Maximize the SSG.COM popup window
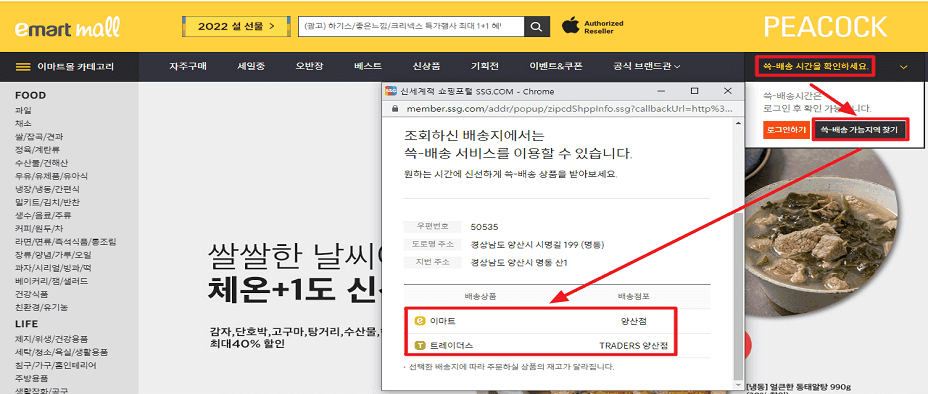This screenshot has width=928, height=394. tap(695, 91)
